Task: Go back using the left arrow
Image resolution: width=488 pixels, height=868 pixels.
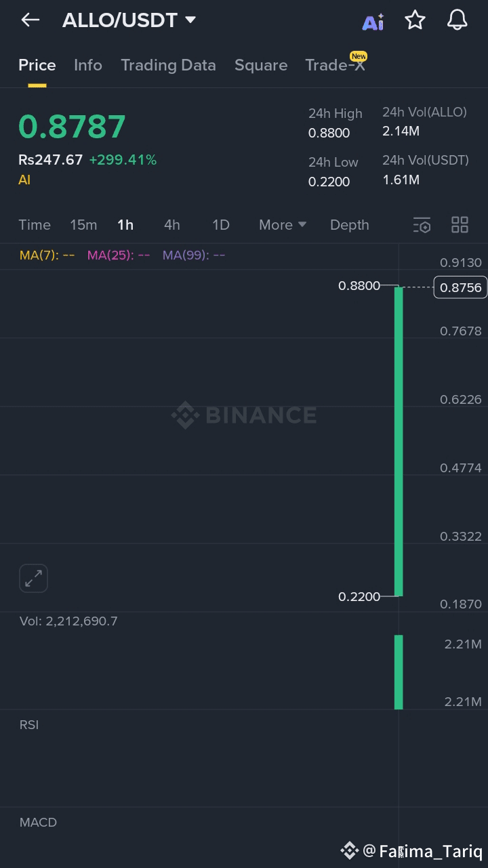Action: (30, 20)
